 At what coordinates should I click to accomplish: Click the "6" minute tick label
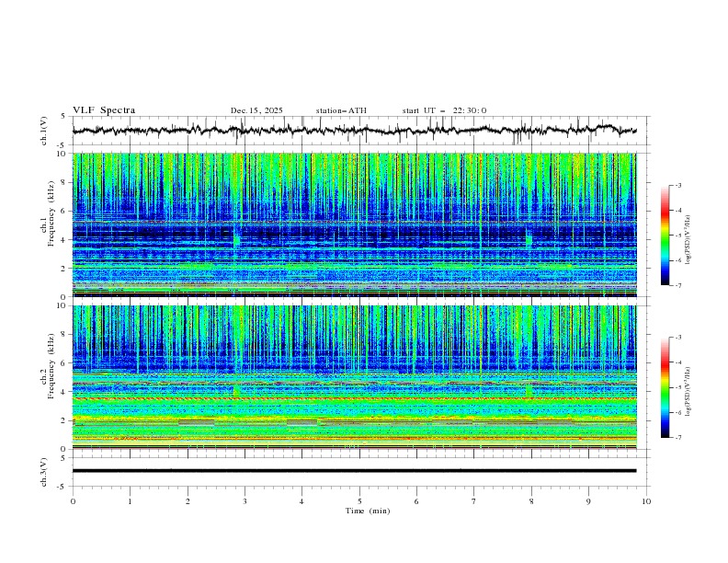click(416, 501)
